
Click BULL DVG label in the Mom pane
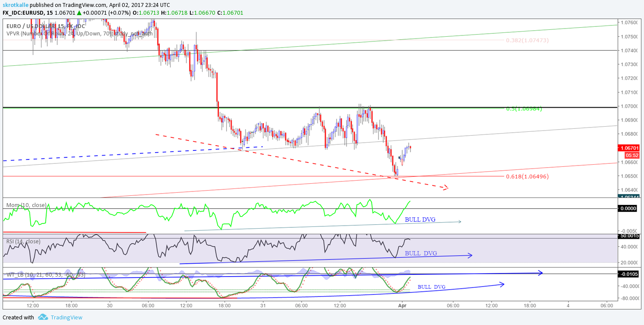pos(420,220)
